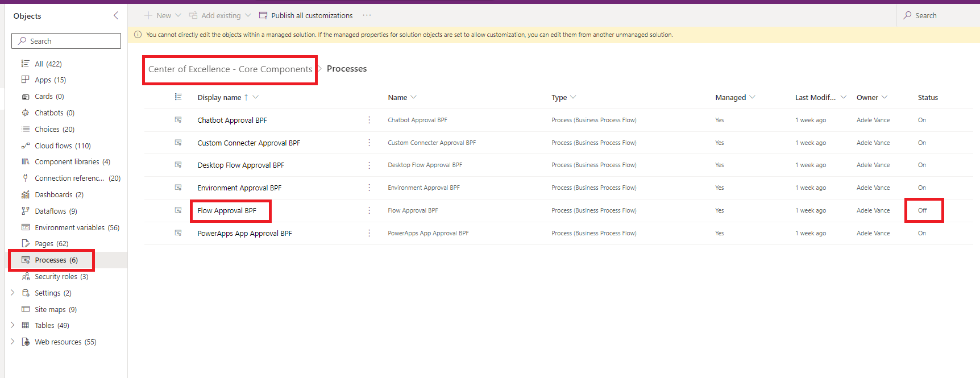Open the Owner column dropdown
980x378 pixels.
[x=885, y=97]
